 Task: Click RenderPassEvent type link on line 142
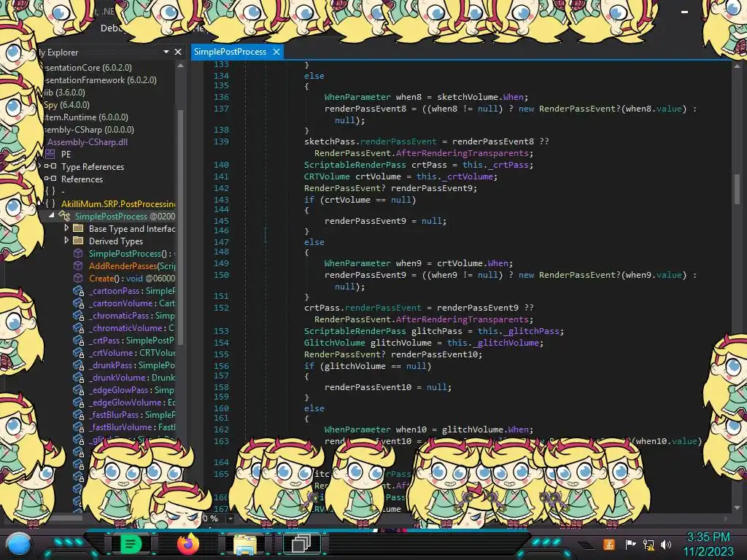(x=345, y=188)
